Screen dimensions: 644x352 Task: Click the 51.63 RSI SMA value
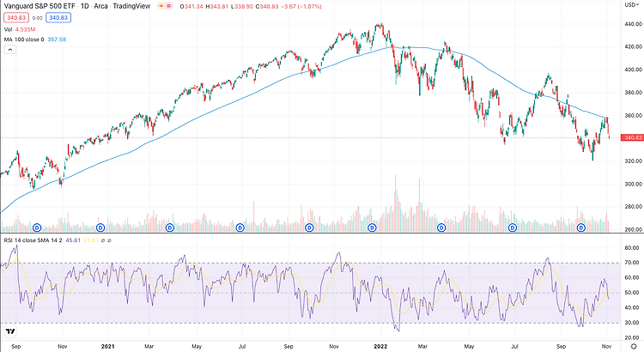(91, 240)
